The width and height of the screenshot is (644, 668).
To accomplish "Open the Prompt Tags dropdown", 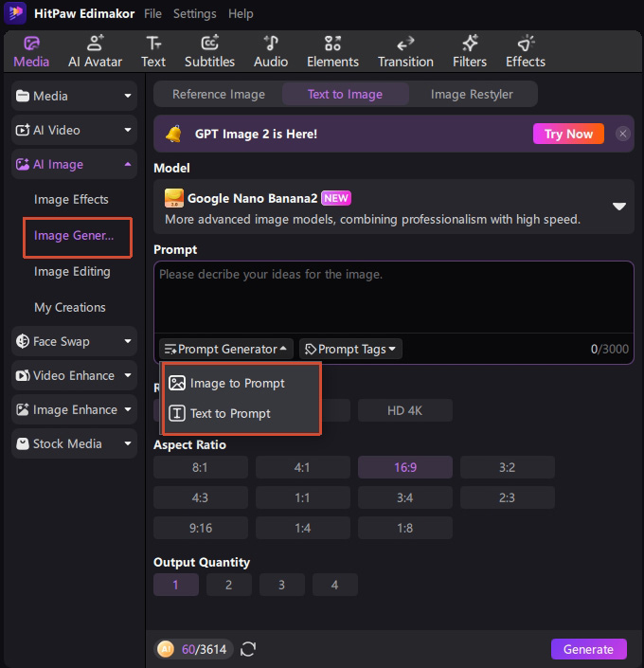I will tap(350, 349).
